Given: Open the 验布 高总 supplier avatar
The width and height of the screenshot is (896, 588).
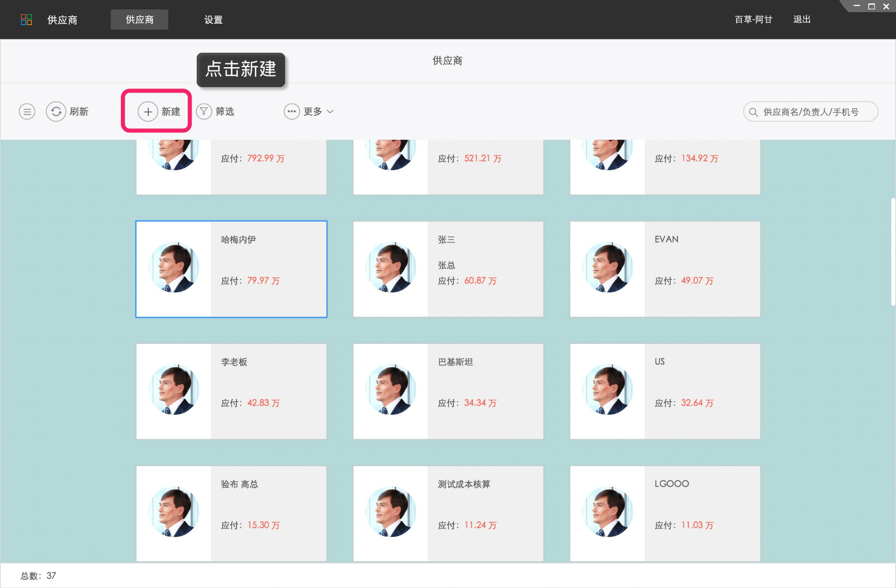Looking at the screenshot, I should pos(174,512).
